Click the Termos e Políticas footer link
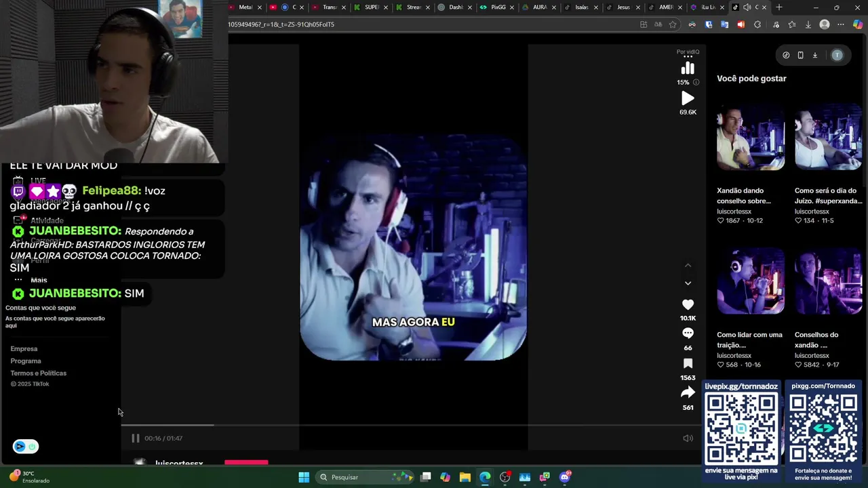The height and width of the screenshot is (488, 868). pos(38,373)
